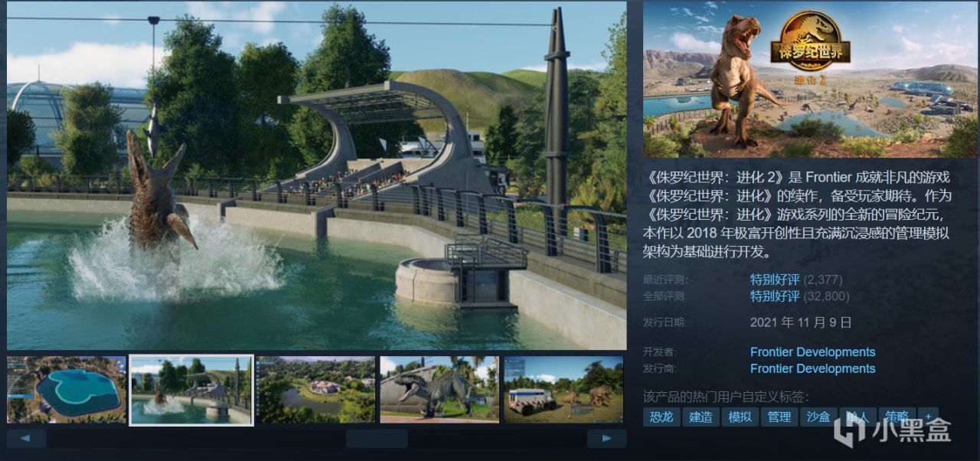Open developer link Frontier Developments
Screen dimensions: 980x461
tap(812, 352)
